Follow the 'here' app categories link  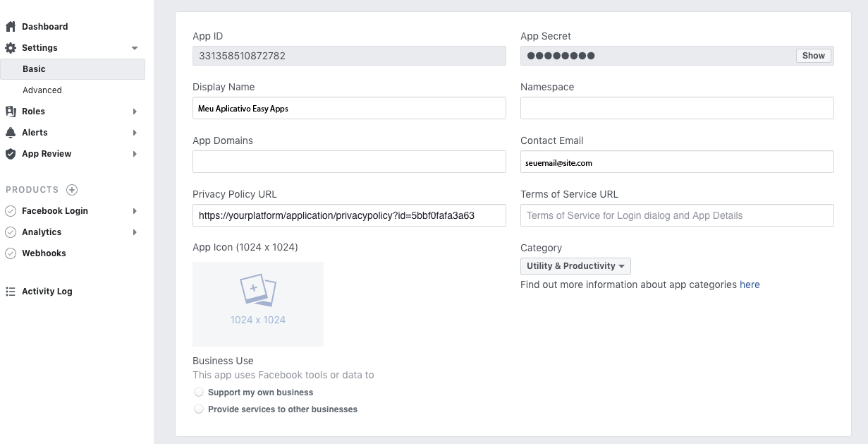pos(750,284)
